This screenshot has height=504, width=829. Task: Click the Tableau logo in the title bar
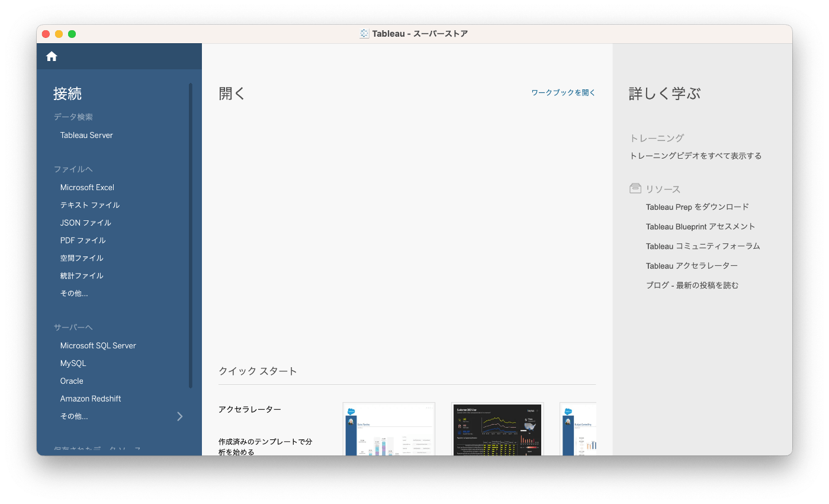click(x=364, y=34)
